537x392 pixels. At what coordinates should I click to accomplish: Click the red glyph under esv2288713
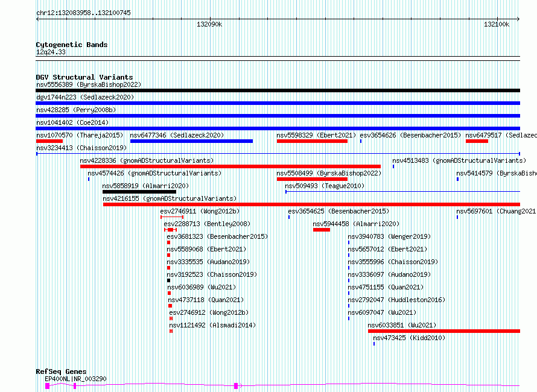(x=170, y=230)
